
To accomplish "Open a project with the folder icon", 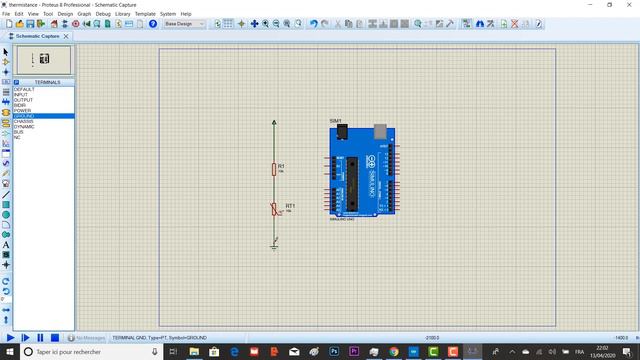I will tap(20, 24).
